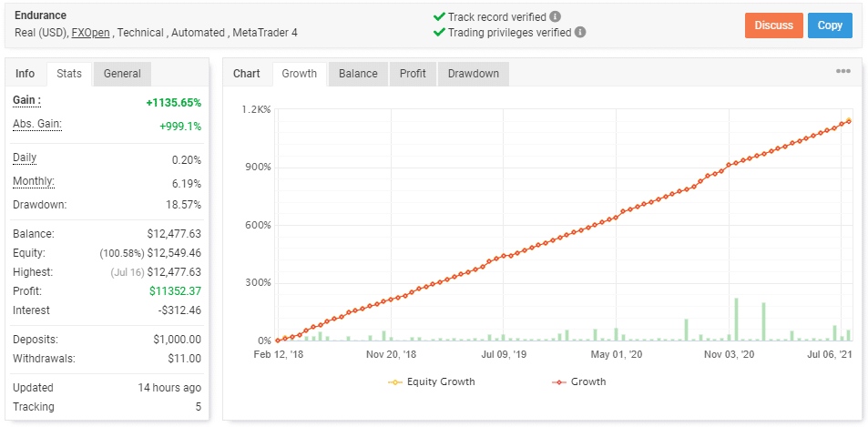Click the Monthly label

coord(34,181)
